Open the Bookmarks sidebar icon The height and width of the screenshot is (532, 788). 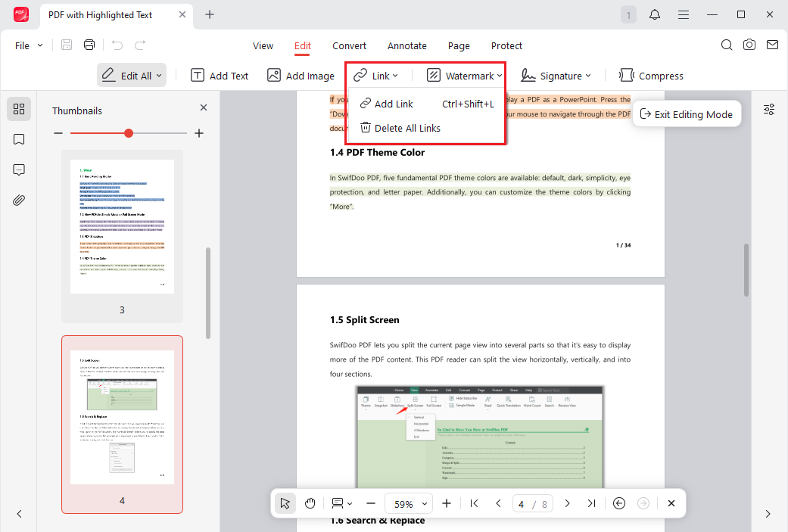point(19,139)
